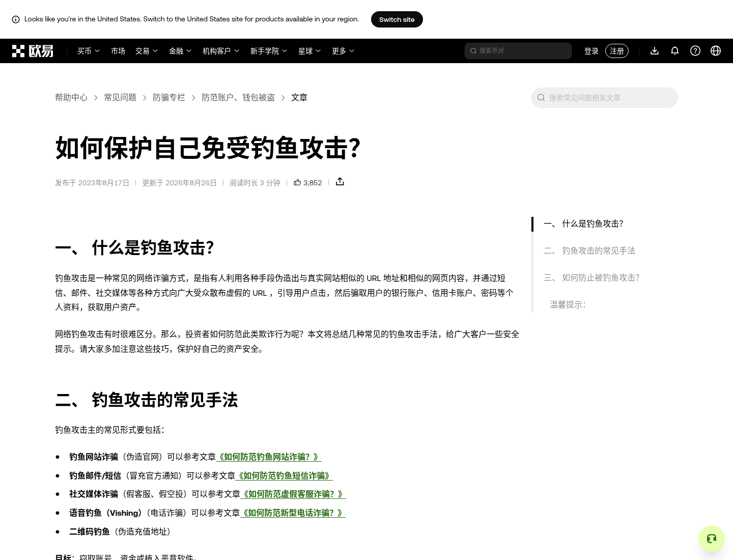The width and height of the screenshot is (733, 560).
Task: Jump to 二、钓鱼攻击的常见手法 in contents
Action: point(589,250)
